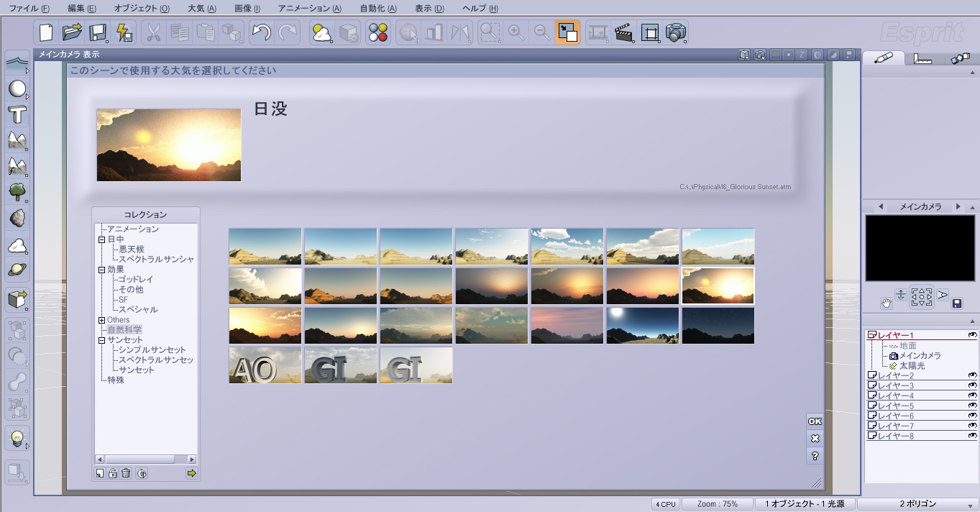The height and width of the screenshot is (512, 980).
Task: Confirm selection with the OK button
Action: (x=815, y=421)
